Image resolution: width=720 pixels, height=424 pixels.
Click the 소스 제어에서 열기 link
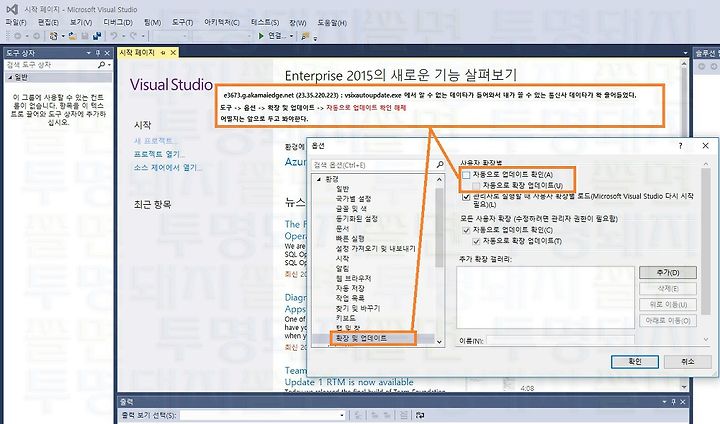(x=168, y=168)
